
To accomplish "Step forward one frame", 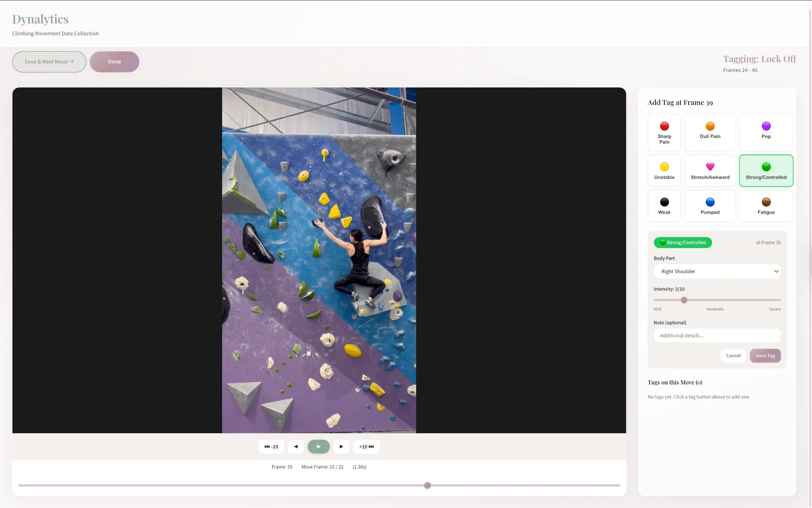I will click(341, 447).
